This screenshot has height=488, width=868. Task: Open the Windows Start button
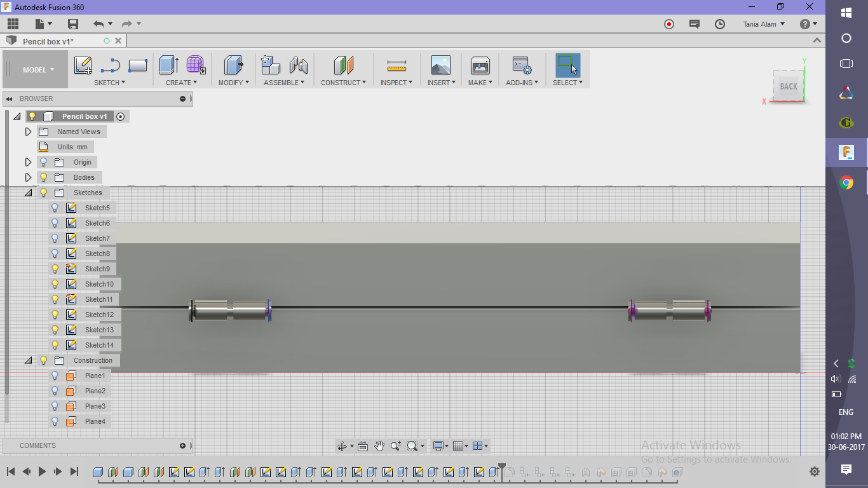(x=846, y=13)
